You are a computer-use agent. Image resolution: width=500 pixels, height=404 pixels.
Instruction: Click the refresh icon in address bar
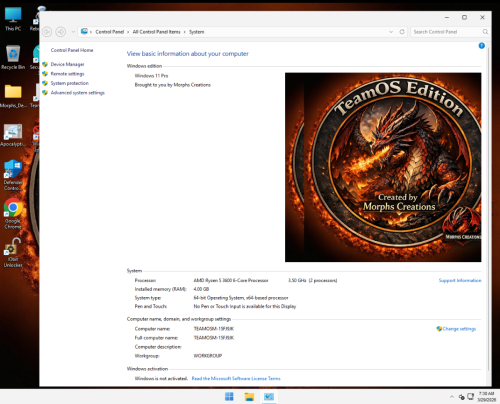402,32
